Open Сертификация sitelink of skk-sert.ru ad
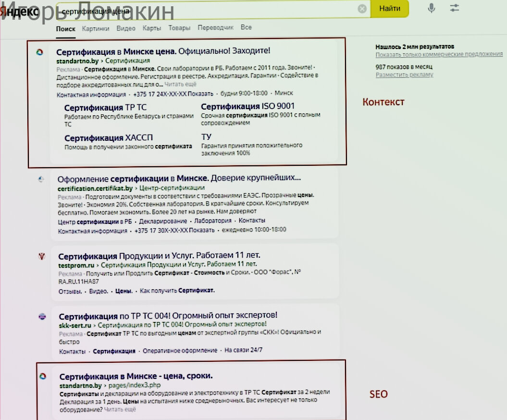Screen dimensions: 507x420 (x=114, y=351)
